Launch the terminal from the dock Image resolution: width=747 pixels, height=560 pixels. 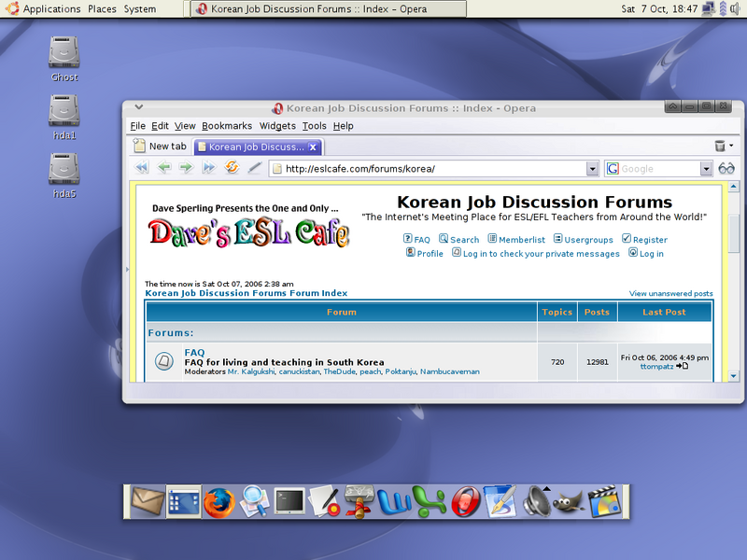pyautogui.click(x=289, y=501)
